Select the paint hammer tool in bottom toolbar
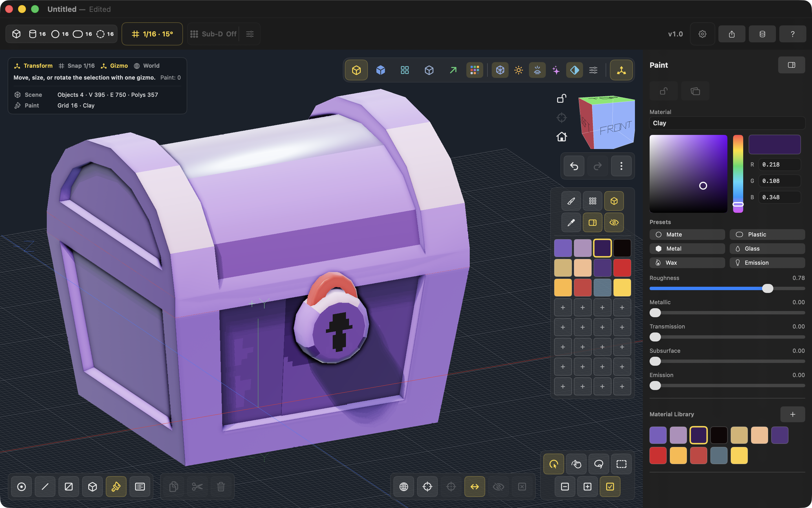The image size is (812, 508). tap(116, 487)
